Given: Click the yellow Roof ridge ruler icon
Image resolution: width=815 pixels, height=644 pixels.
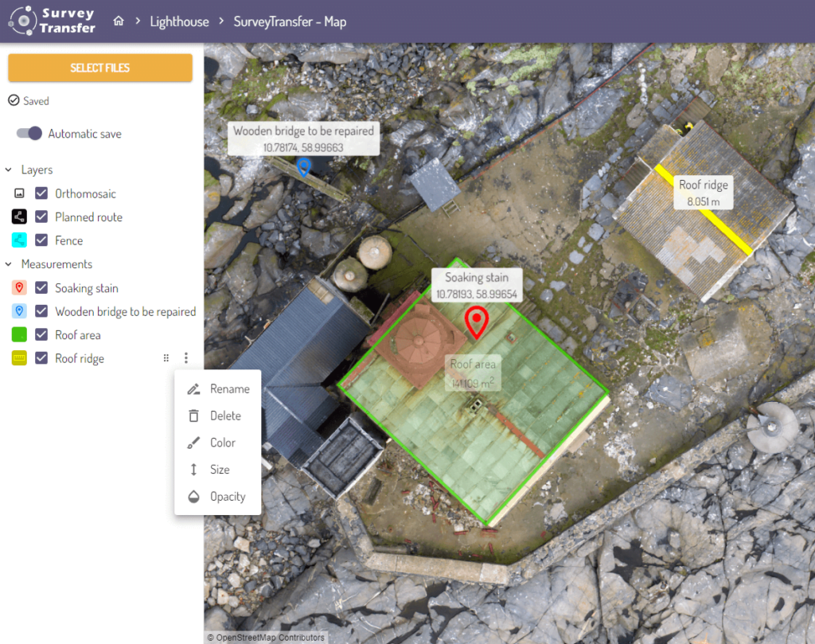Looking at the screenshot, I should [18, 358].
